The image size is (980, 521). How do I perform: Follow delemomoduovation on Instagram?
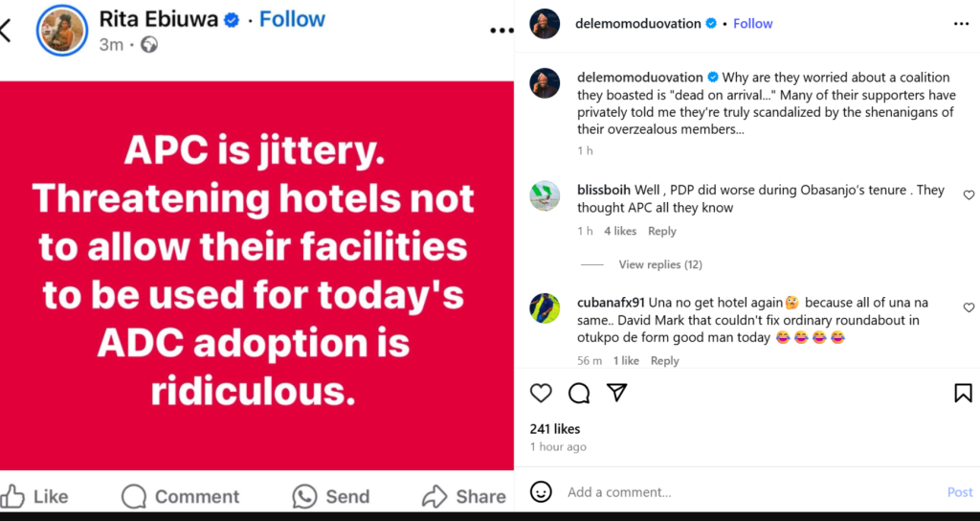click(752, 23)
